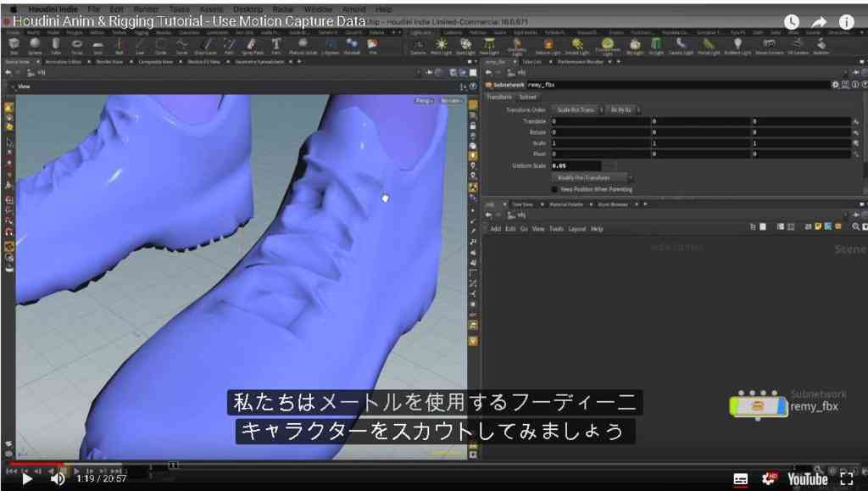This screenshot has width=868, height=491.
Task: Open viewport No cam dropdown
Action: (451, 101)
